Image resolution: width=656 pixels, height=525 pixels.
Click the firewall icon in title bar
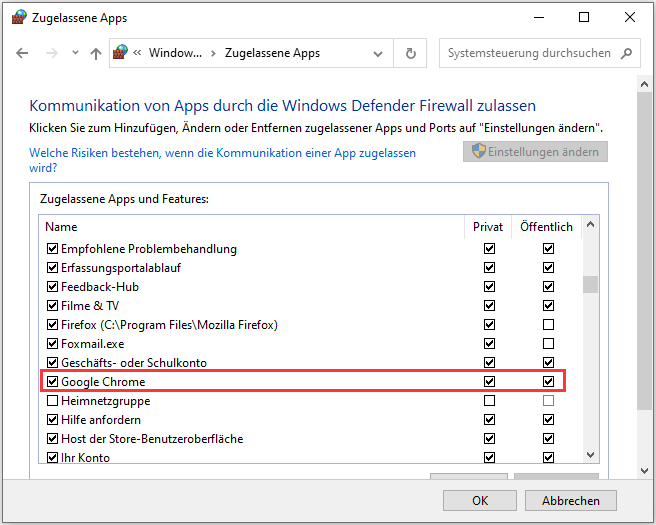[x=19, y=18]
